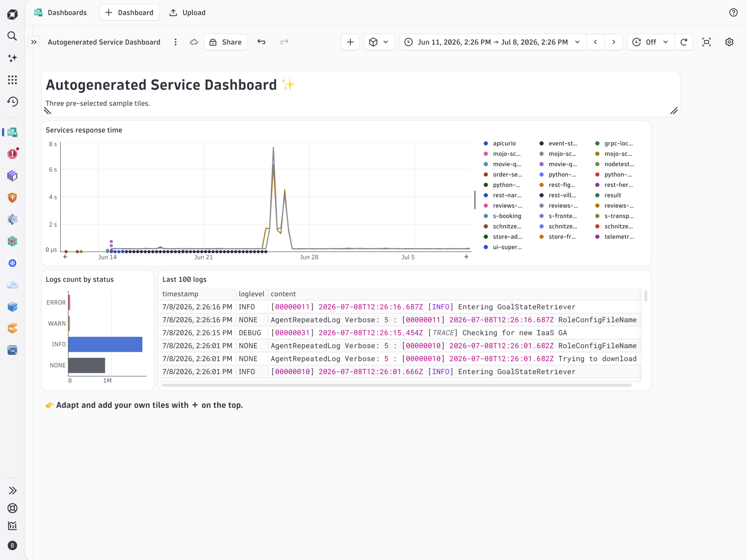Viewport: 747px width, 560px height.
Task: Toggle result legend entry
Action: 608,195
